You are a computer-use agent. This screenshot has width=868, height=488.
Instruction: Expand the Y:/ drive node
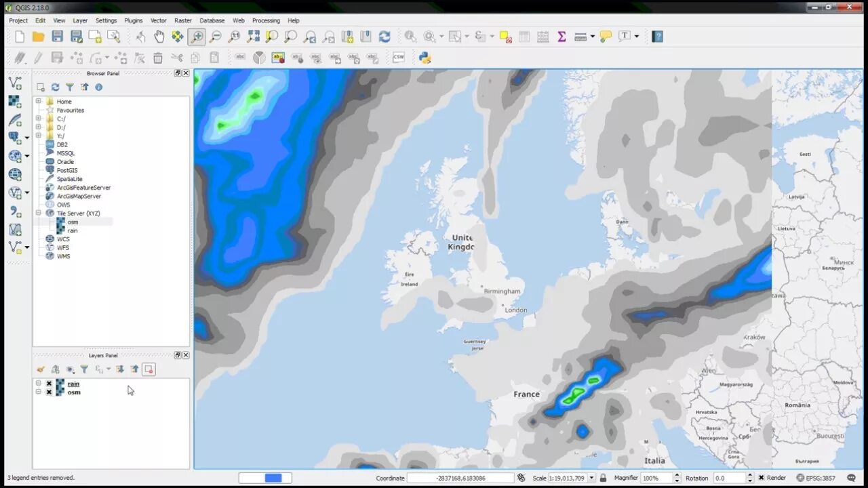click(39, 136)
